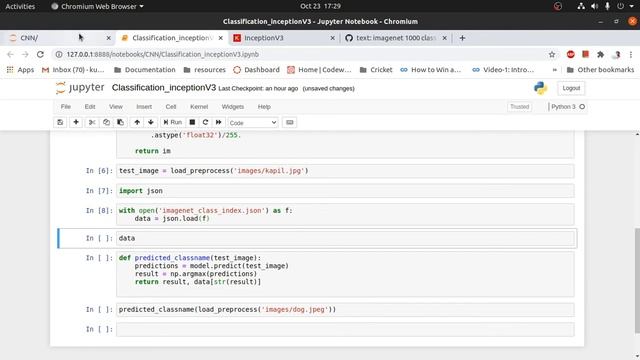
Task: Click the volume speaker tray icon
Action: click(594, 6)
